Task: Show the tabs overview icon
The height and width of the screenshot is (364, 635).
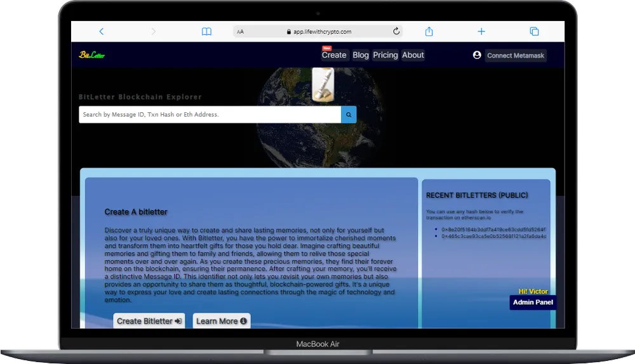Action: tap(534, 32)
